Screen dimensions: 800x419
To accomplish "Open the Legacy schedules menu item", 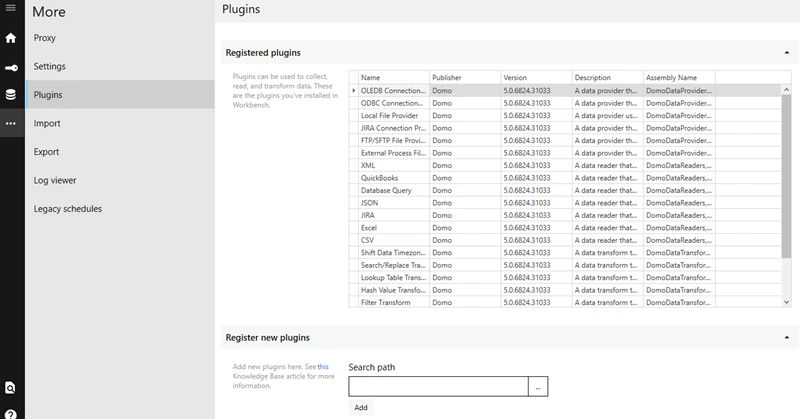I will click(120, 209).
